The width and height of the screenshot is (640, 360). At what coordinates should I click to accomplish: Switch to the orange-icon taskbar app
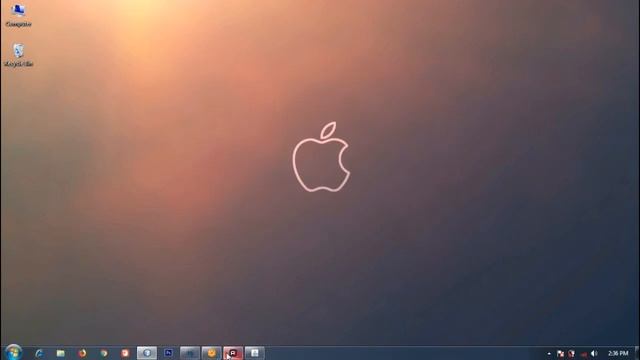click(211, 353)
